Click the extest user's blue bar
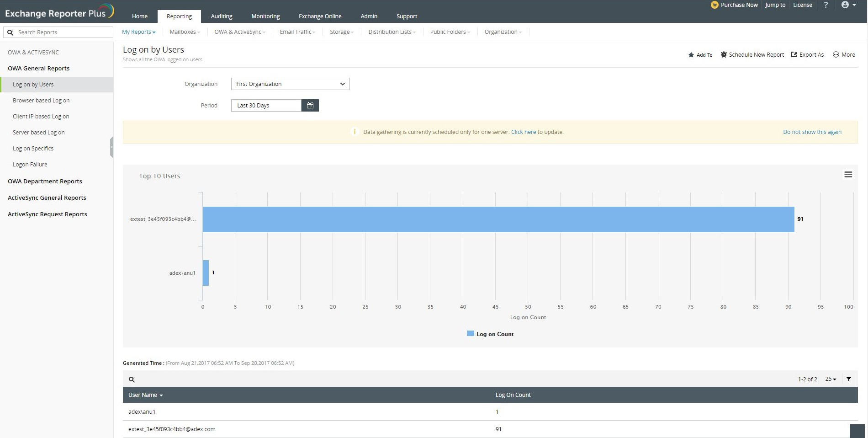Viewport: 868px width, 438px height. point(498,219)
